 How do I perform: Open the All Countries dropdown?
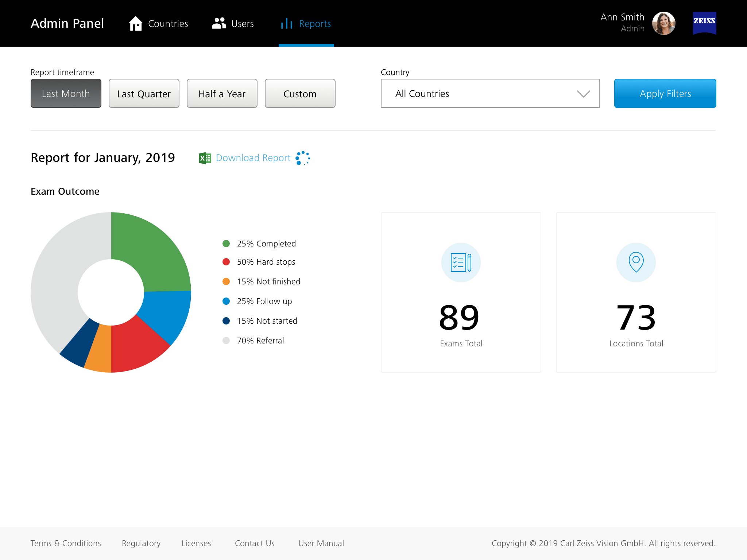[474, 94]
